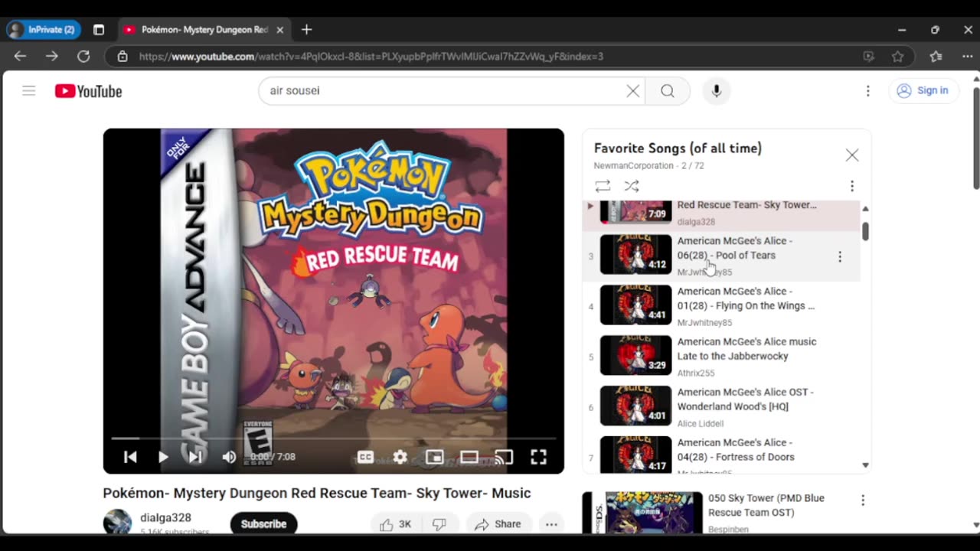Go forward in the browser
The image size is (980, 551).
[51, 56]
